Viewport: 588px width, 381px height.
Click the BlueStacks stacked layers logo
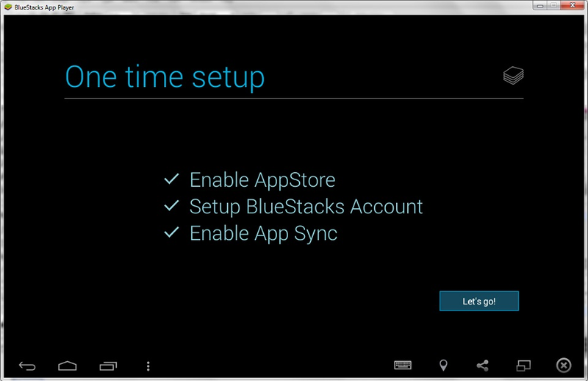[x=513, y=76]
